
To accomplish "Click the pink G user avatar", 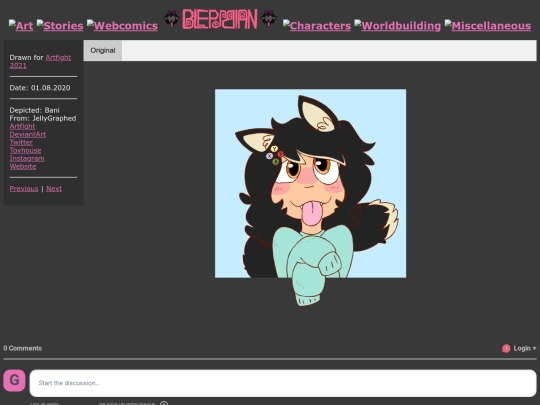I will coord(14,381).
